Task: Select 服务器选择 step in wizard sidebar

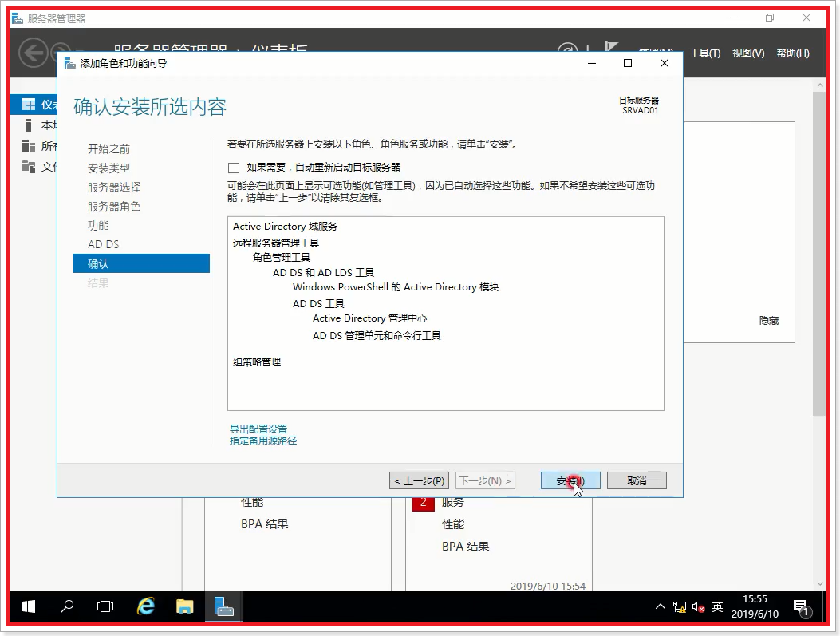Action: pos(114,187)
